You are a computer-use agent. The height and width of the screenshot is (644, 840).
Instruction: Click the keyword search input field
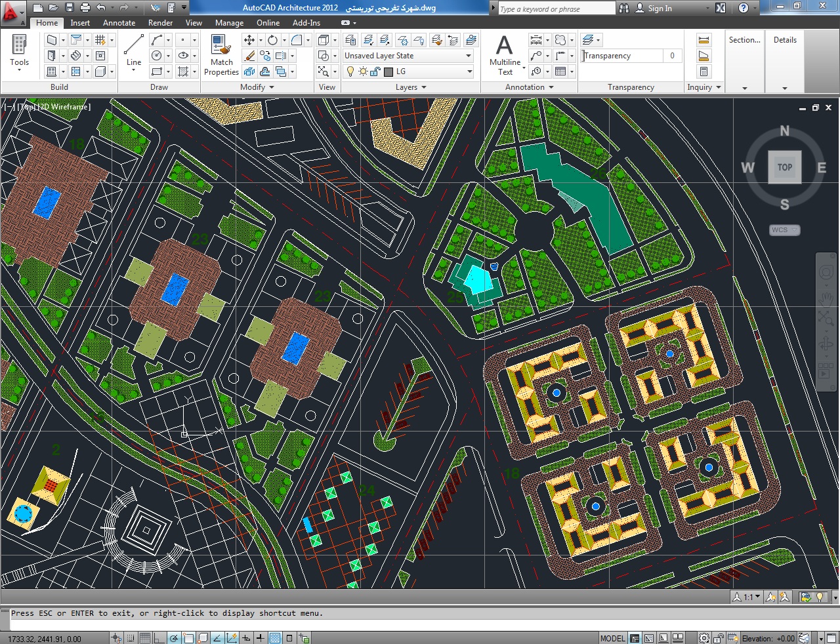556,9
